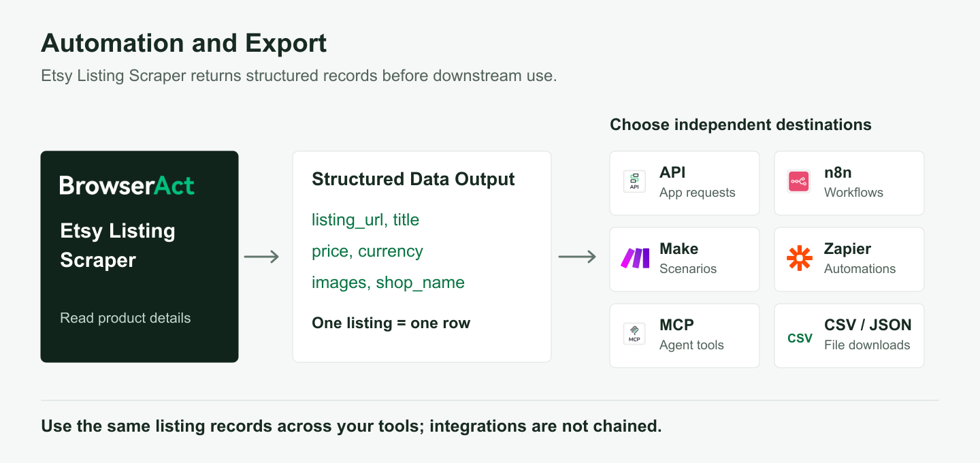Click the "Read product details" text
The image size is (980, 463).
125,318
